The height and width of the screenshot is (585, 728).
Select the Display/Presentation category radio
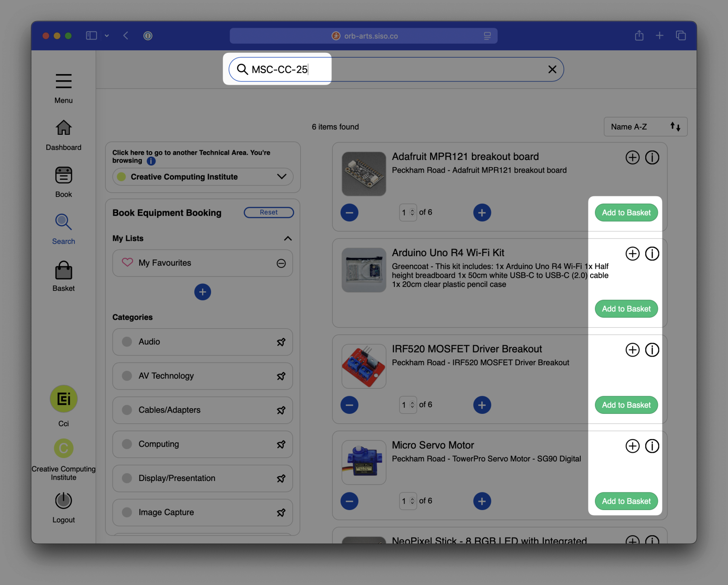pos(127,478)
